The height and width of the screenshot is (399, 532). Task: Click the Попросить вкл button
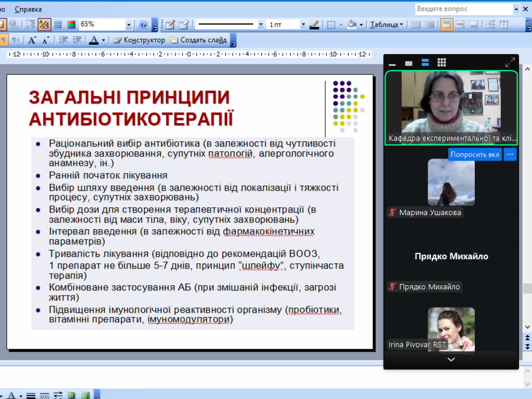[475, 154]
